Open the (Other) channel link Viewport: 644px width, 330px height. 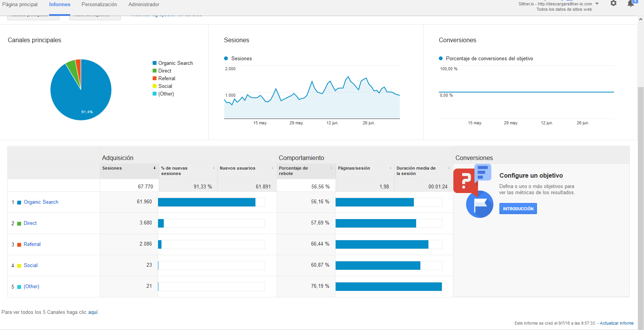click(x=31, y=286)
